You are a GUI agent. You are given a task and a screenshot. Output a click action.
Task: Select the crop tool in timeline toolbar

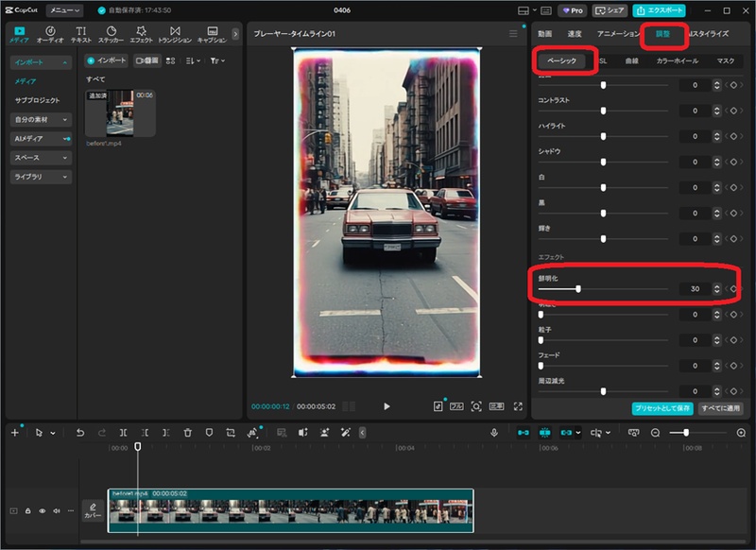click(231, 432)
